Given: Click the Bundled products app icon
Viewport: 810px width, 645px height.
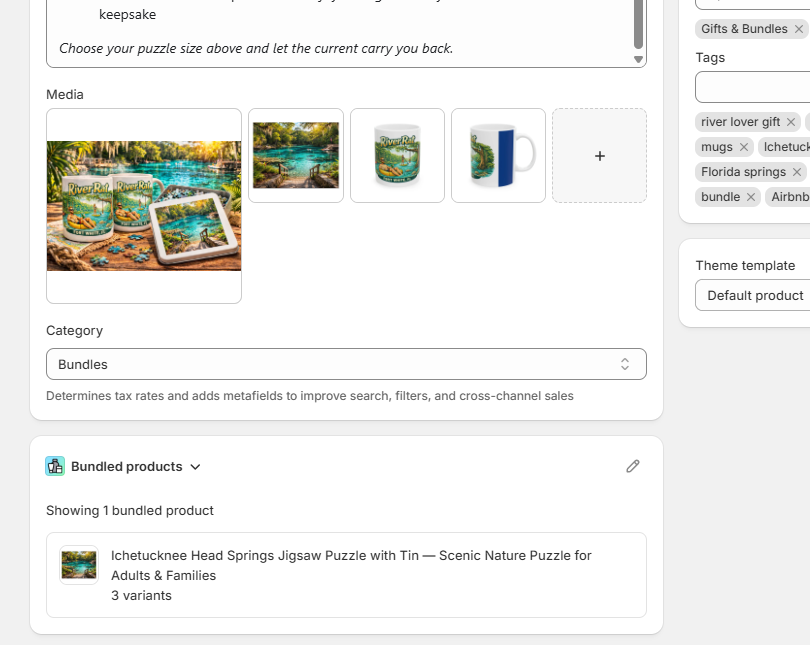Looking at the screenshot, I should [55, 466].
